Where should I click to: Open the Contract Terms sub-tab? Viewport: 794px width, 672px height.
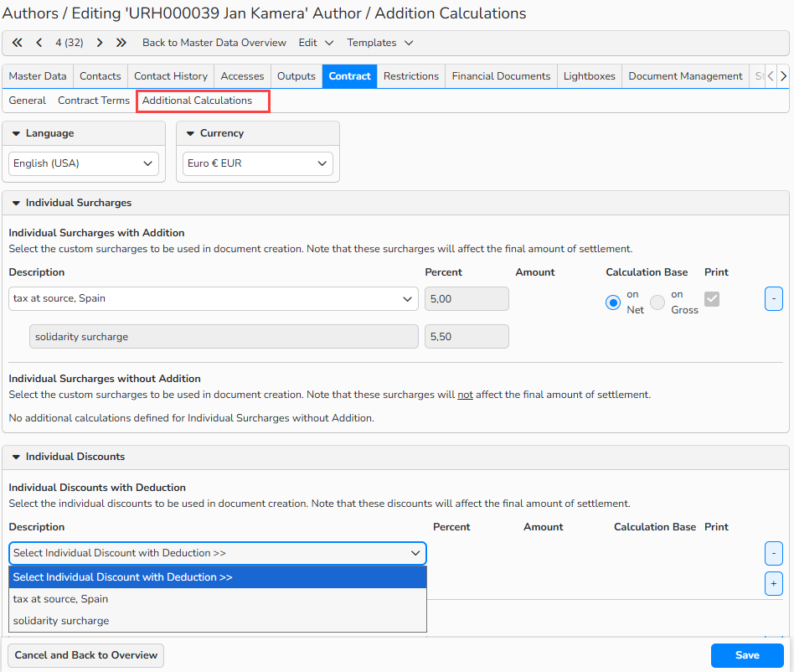click(94, 101)
